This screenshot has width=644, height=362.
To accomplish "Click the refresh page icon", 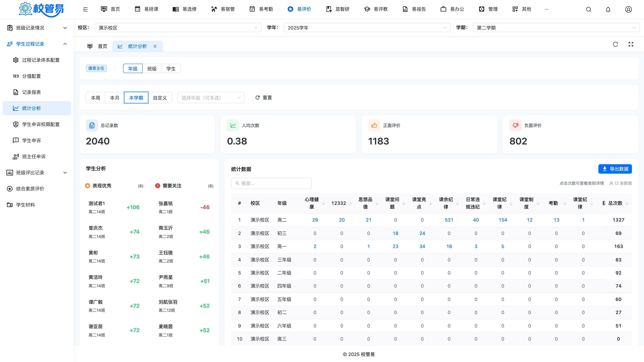I will click(x=615, y=44).
